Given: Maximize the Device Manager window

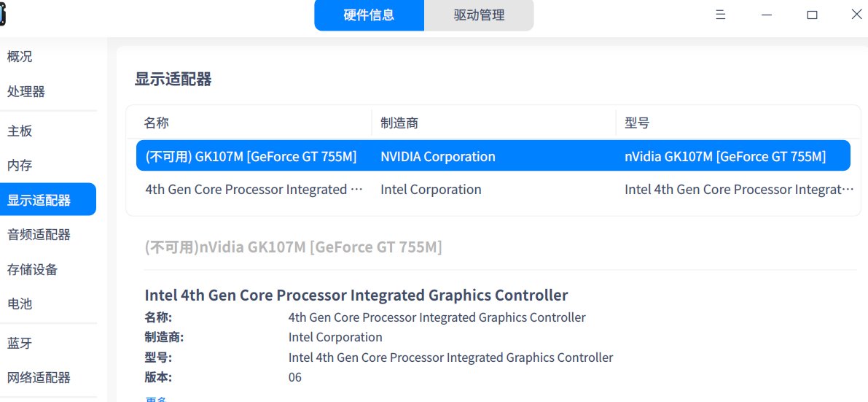Looking at the screenshot, I should [812, 15].
